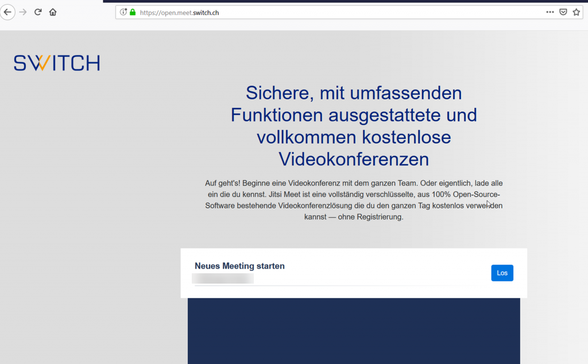Go back with the browser back arrow
Screen dimensions: 588x364
[x=7, y=13]
